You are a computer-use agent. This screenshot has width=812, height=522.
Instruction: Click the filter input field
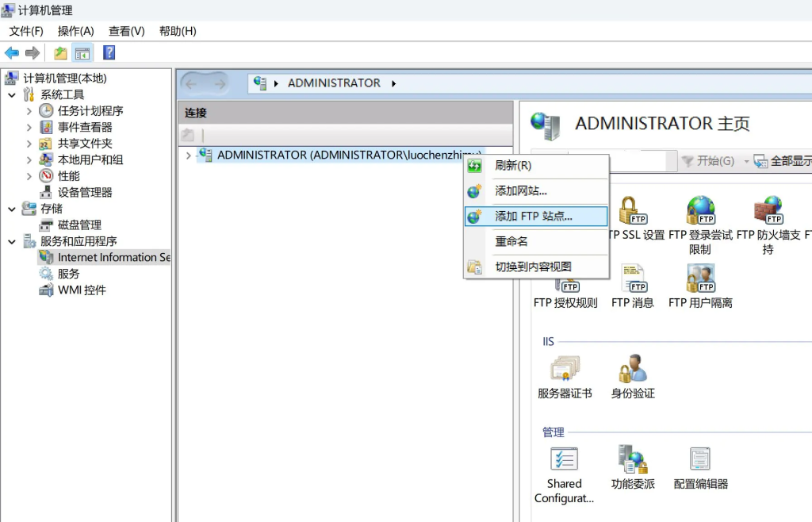pyautogui.click(x=638, y=161)
